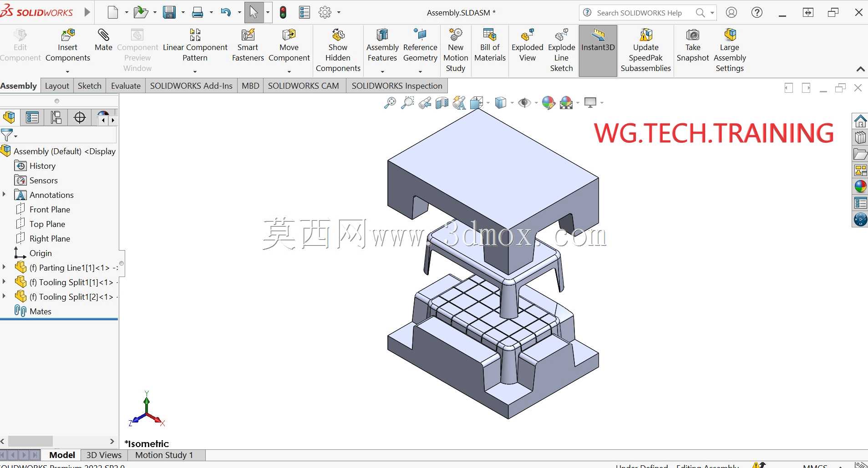
Task: Click Insert Components tool
Action: click(x=68, y=45)
